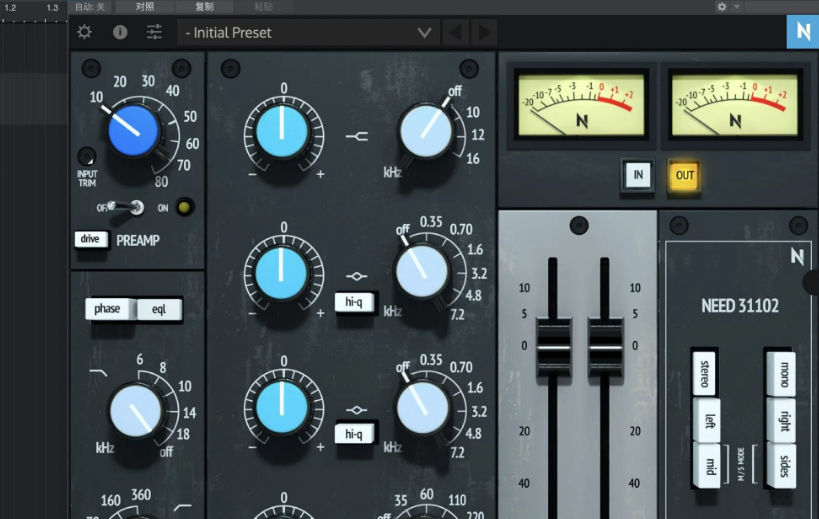The image size is (819, 519).
Task: Open plugin settings gear icon
Action: 84,32
